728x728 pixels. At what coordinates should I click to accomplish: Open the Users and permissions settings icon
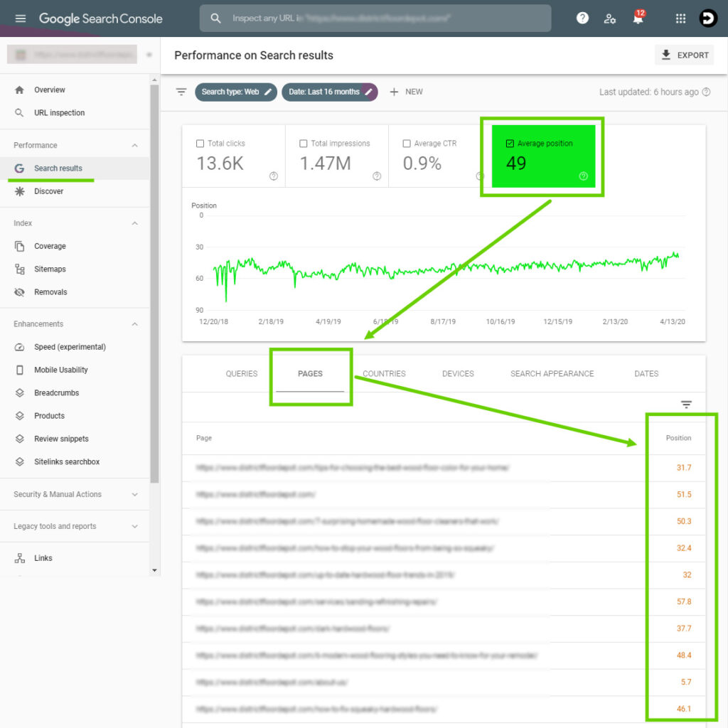point(609,18)
